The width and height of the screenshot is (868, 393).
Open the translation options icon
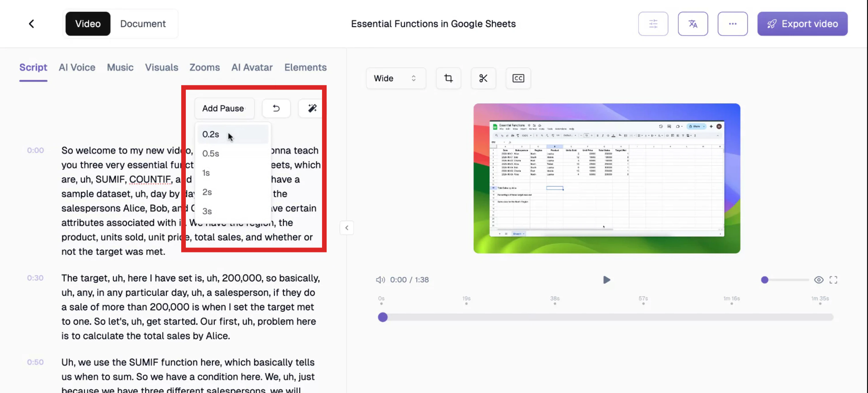point(693,24)
